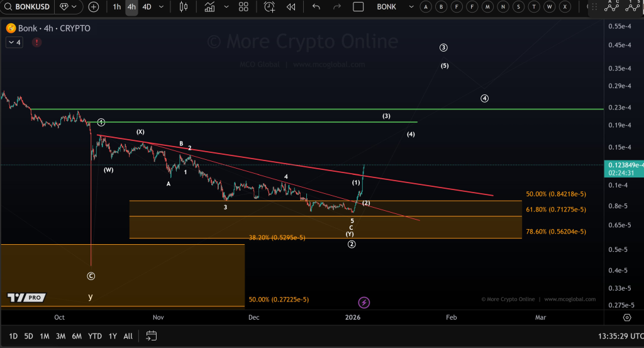
Task: Select the 38.20% (0.5295e-5) fib label
Action: (277, 237)
